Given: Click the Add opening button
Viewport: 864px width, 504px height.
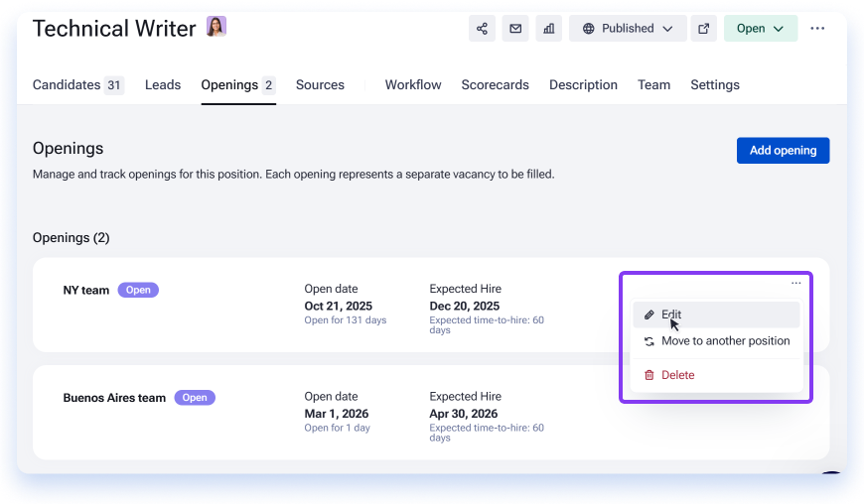Looking at the screenshot, I should click(783, 150).
